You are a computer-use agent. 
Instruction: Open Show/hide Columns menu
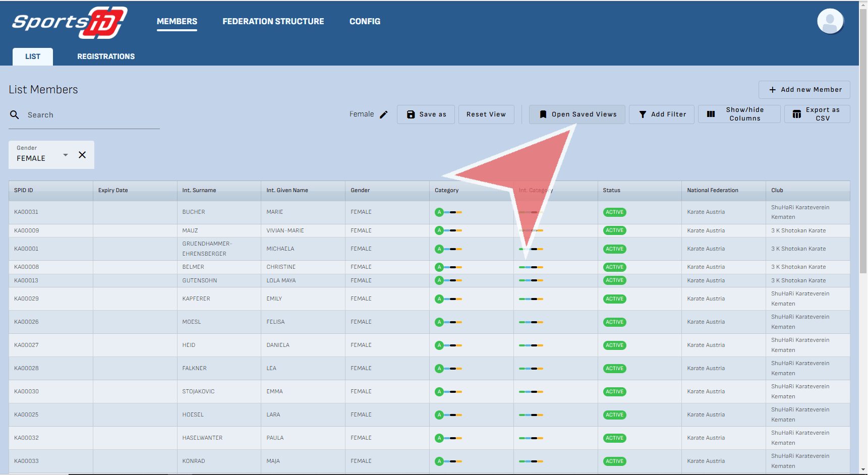pos(739,114)
